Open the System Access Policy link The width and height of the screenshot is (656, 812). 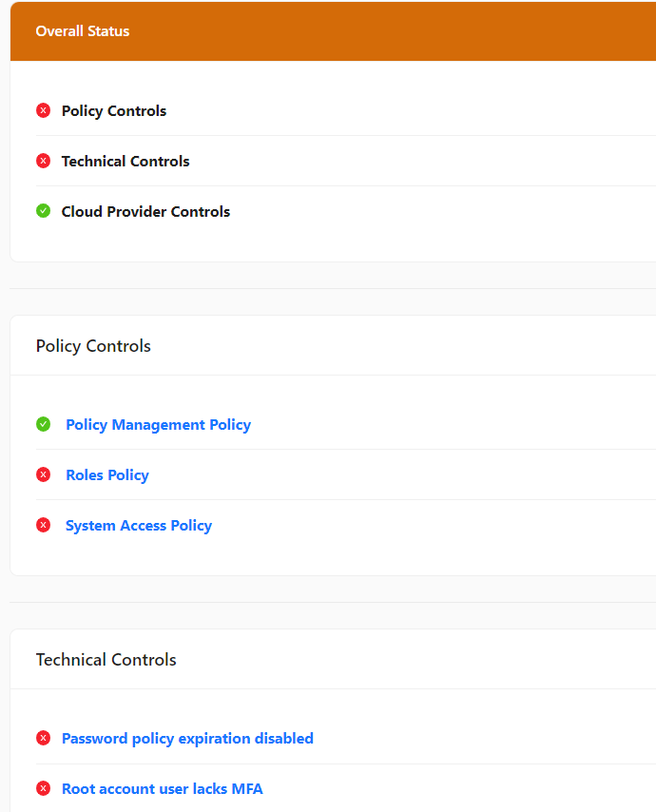click(x=139, y=526)
